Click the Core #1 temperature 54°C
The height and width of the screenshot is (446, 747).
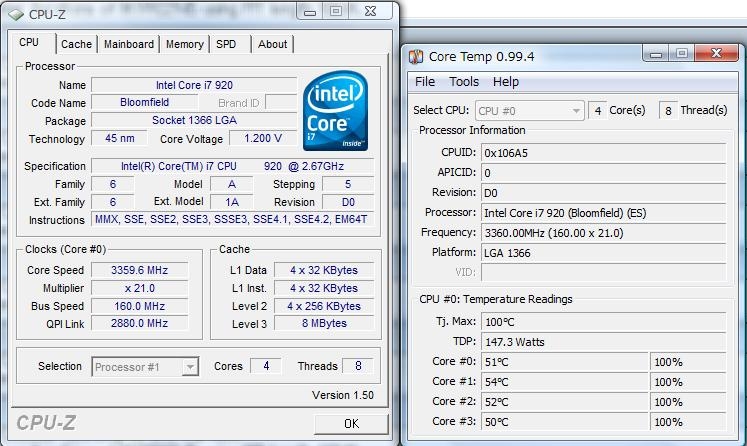coord(565,382)
